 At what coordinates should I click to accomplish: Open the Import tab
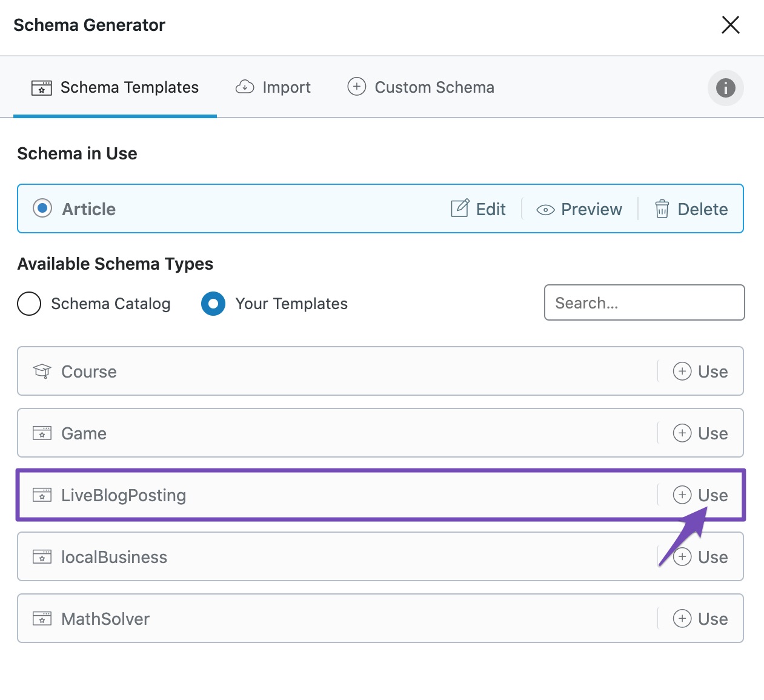(273, 87)
